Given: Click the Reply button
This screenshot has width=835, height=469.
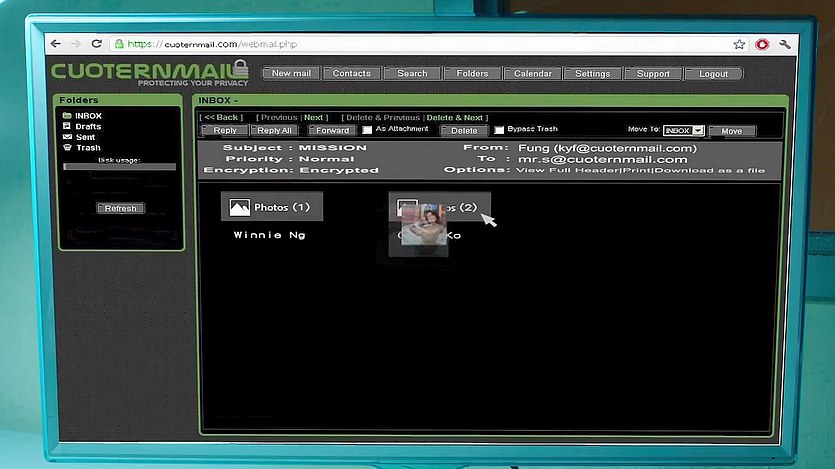Looking at the screenshot, I should (225, 130).
